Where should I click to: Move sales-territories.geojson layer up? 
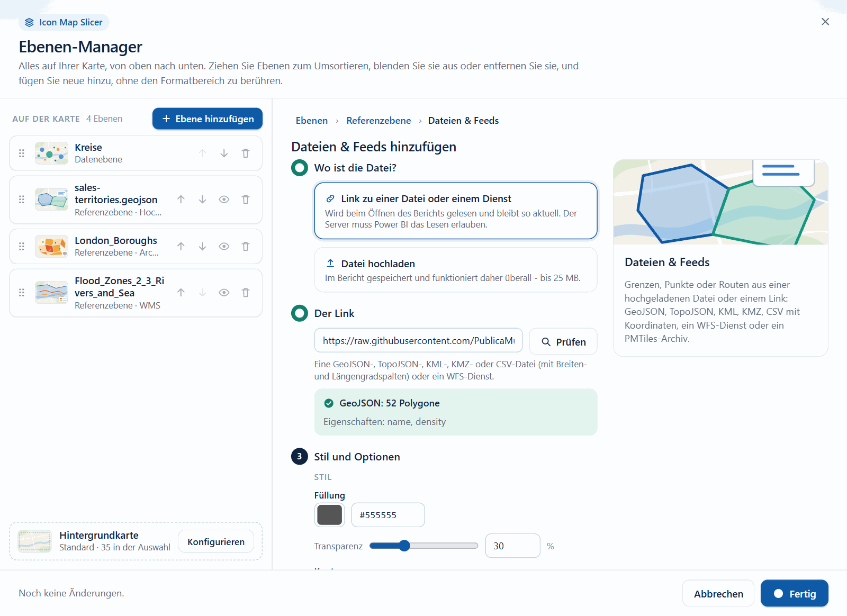(181, 200)
